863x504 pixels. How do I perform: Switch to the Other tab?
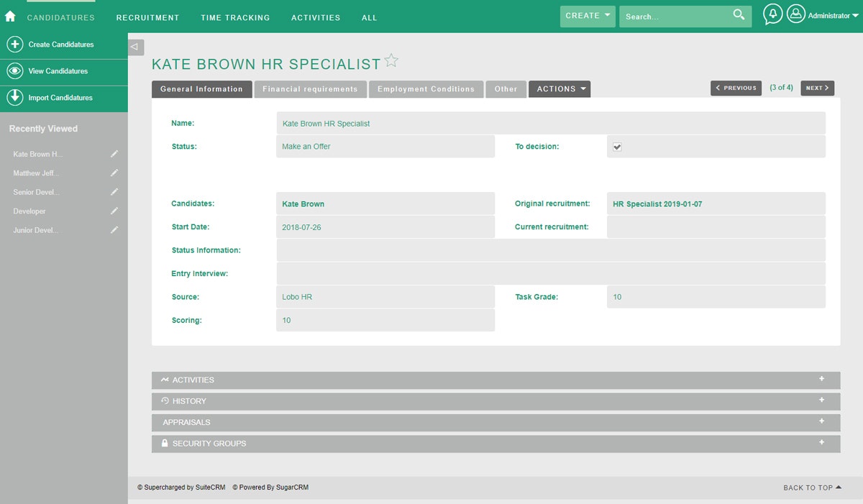coord(506,89)
